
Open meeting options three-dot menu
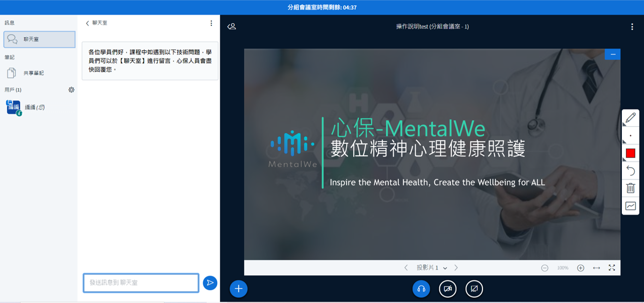click(632, 27)
